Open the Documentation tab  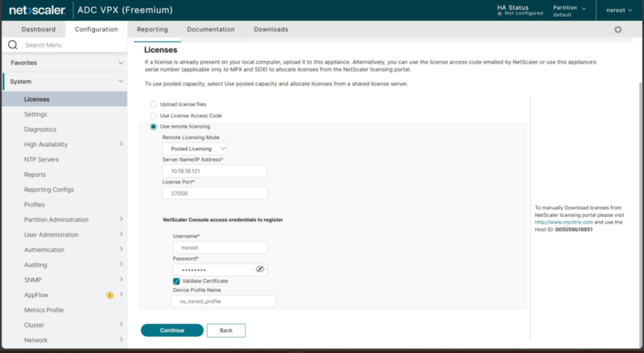click(211, 30)
